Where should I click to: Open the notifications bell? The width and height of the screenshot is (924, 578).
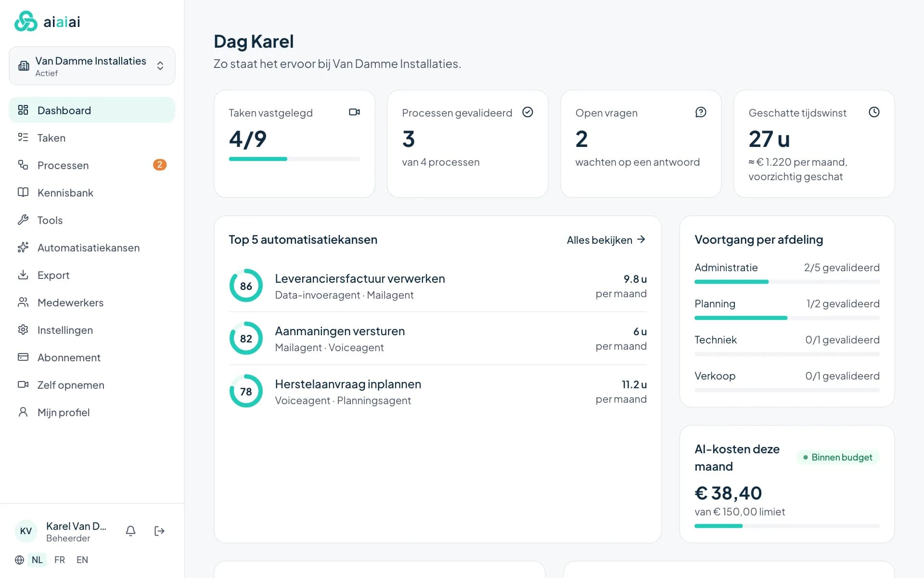(130, 531)
